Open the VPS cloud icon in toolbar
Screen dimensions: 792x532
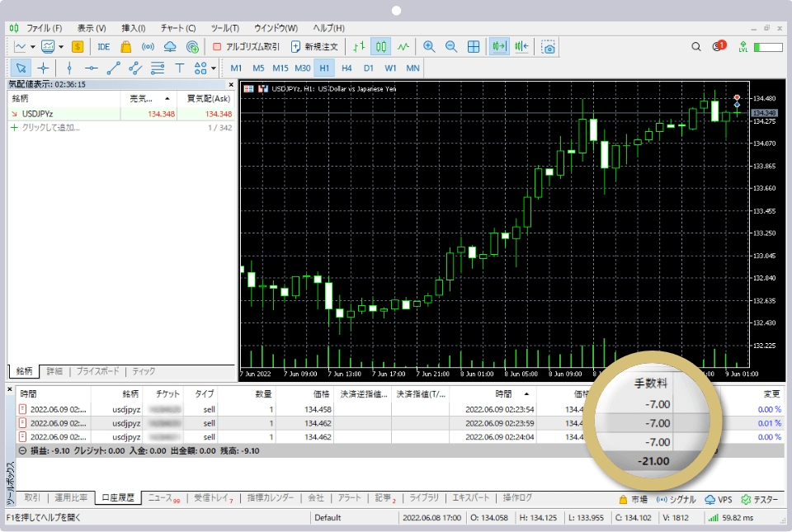click(170, 47)
